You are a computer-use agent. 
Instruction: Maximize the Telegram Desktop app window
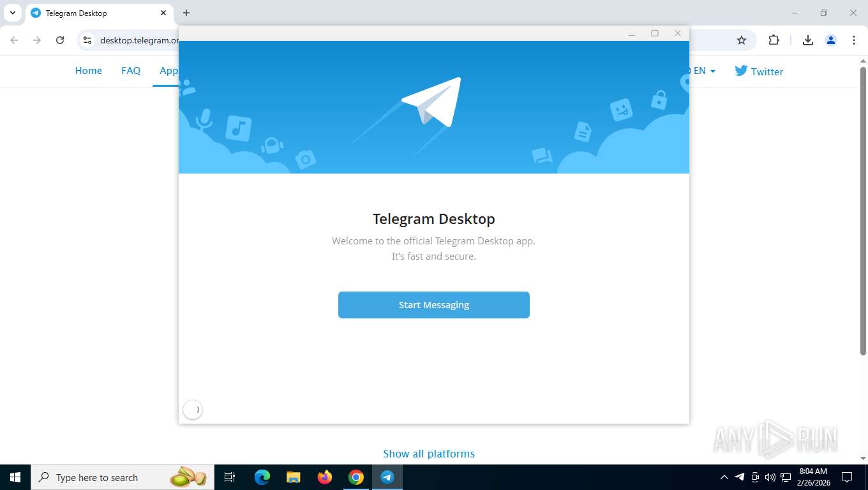point(655,33)
